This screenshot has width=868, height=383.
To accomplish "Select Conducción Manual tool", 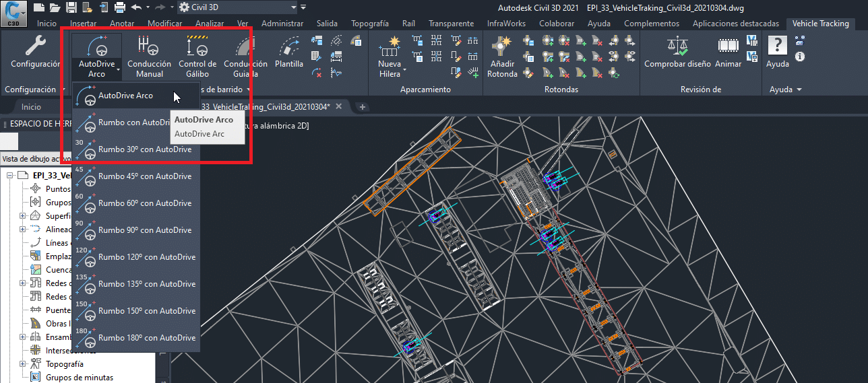I will point(149,55).
